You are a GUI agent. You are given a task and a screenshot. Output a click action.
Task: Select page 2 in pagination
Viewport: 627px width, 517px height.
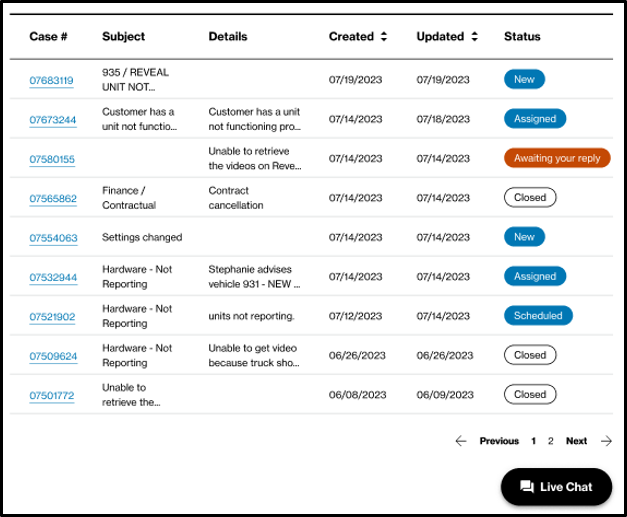point(551,441)
